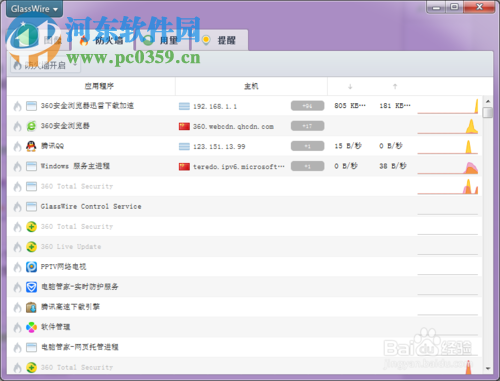
Task: Open traffic mini graph for 360安全浏览器
Action: point(448,126)
